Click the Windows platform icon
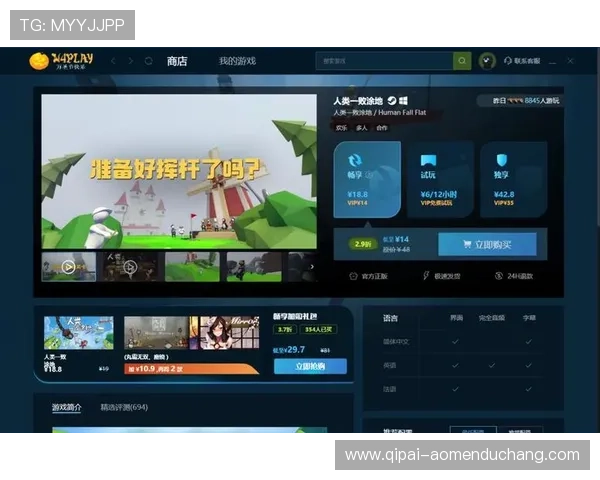Screen dimensions: 600x480 pyautogui.click(x=403, y=101)
